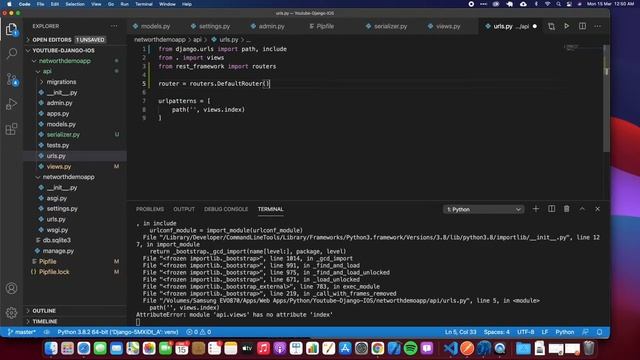This screenshot has height=360, width=640.
Task: Collapse the YOUTUBE-DJANGO-IOS root folder
Action: [76, 50]
